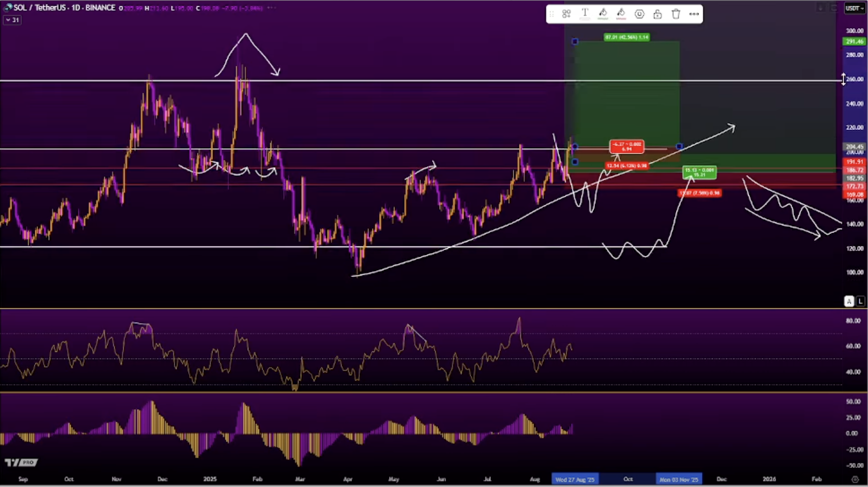Click the red-underlined fill bucket icon
The image size is (868, 487).
click(x=621, y=14)
